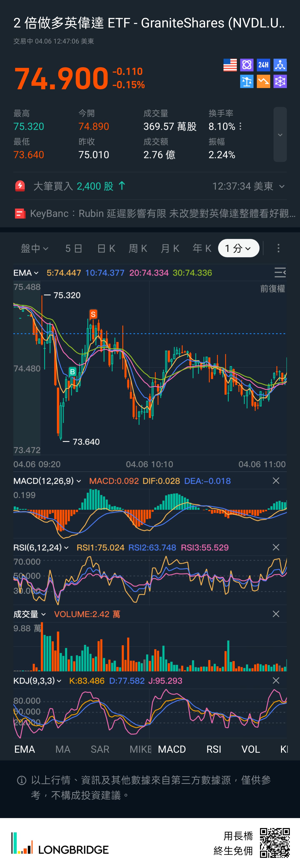Image resolution: width=300 pixels, height=868 pixels.
Task: Toggle the RSI indicator in bottom bar
Action: click(214, 749)
